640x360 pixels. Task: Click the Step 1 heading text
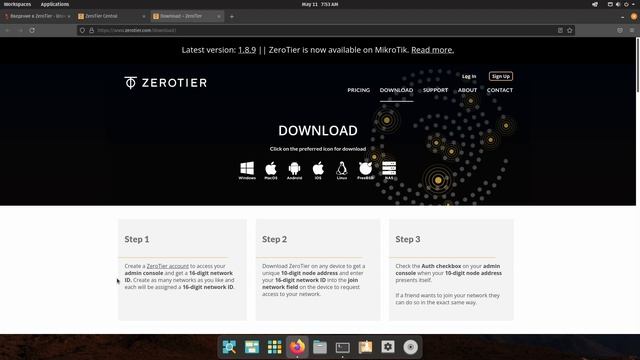pos(137,239)
